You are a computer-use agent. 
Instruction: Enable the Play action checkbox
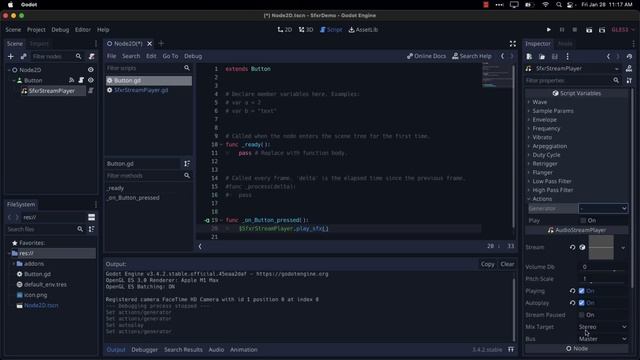click(583, 220)
